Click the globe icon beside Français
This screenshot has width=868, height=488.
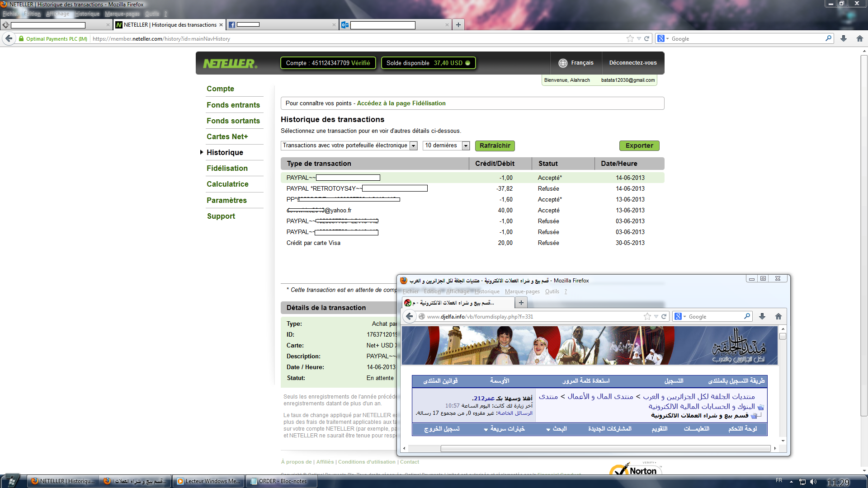pyautogui.click(x=563, y=63)
